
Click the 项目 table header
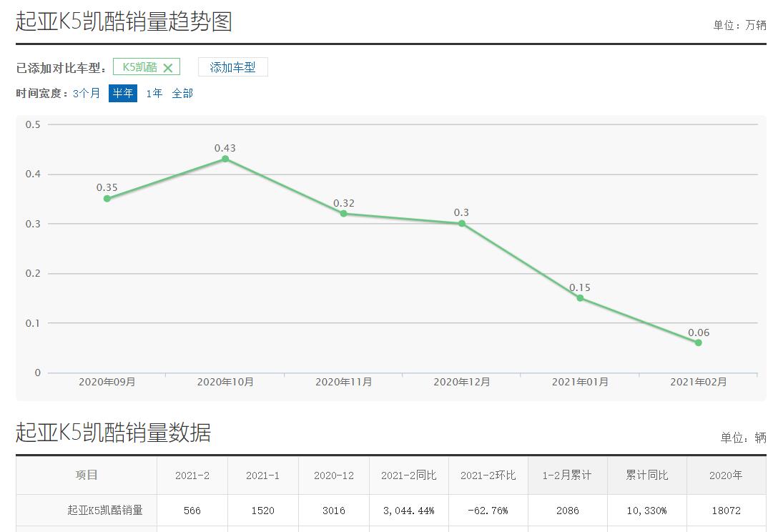(87, 476)
